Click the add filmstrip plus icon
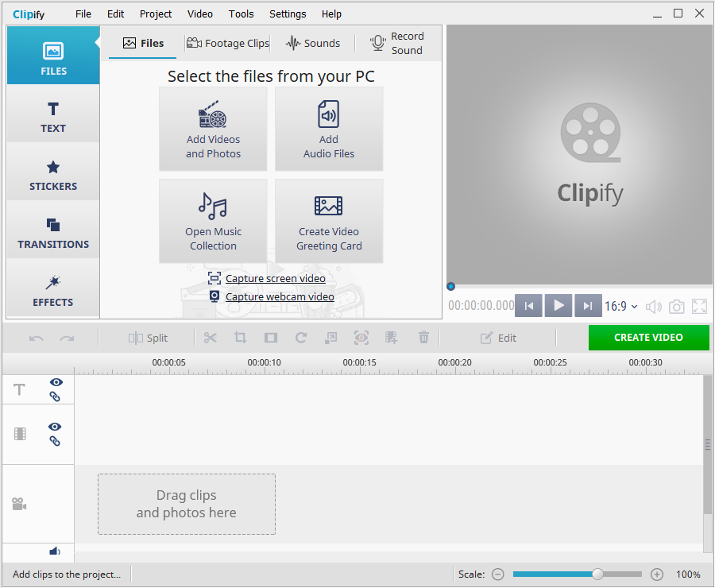The width and height of the screenshot is (715, 588). [x=391, y=338]
